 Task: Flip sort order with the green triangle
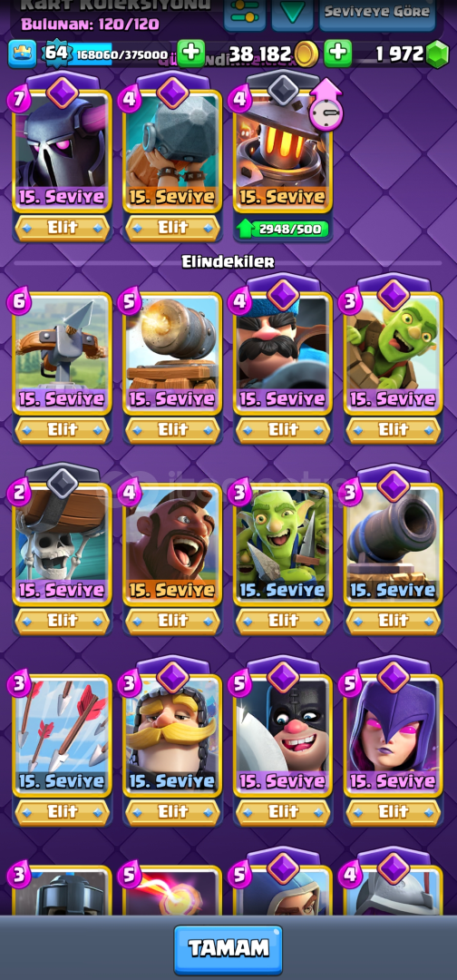tap(292, 13)
